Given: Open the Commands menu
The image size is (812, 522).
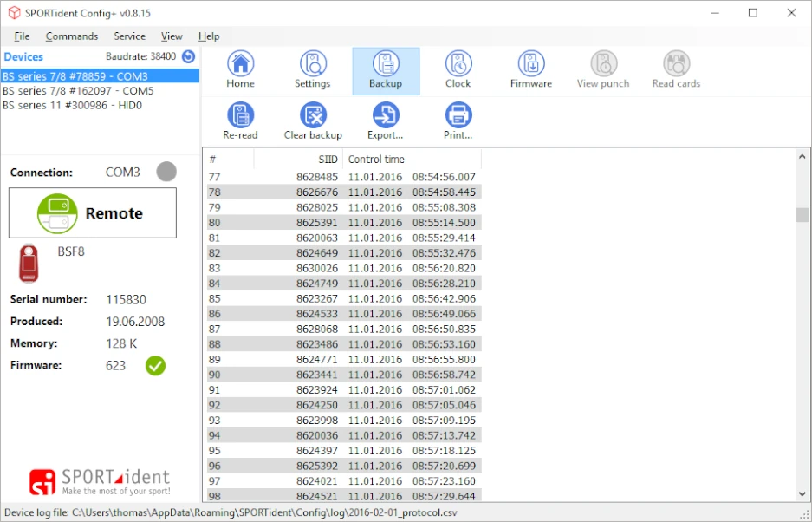Looking at the screenshot, I should tap(71, 36).
